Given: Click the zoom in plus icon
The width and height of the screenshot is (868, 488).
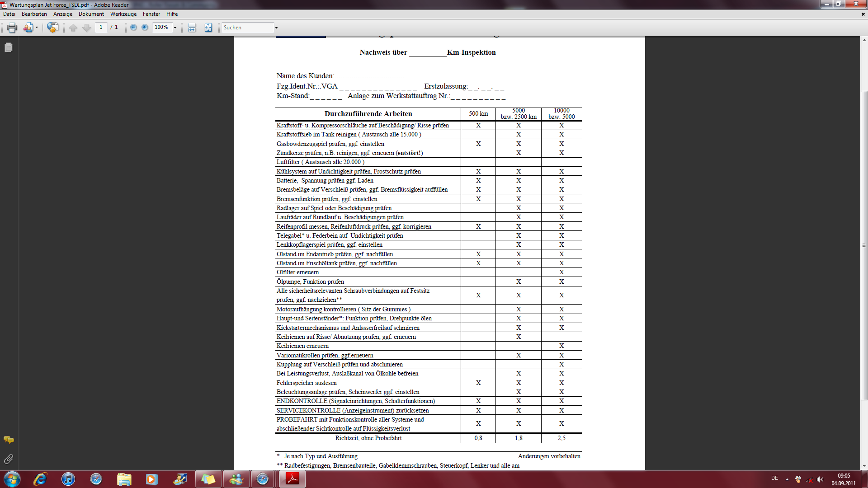Looking at the screenshot, I should click(145, 28).
